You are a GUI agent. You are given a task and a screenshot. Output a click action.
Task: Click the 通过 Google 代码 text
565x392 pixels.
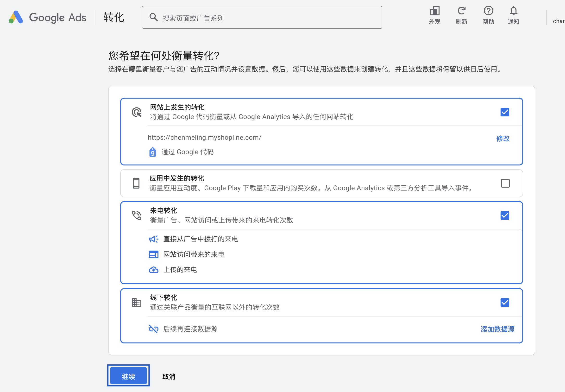coord(187,152)
